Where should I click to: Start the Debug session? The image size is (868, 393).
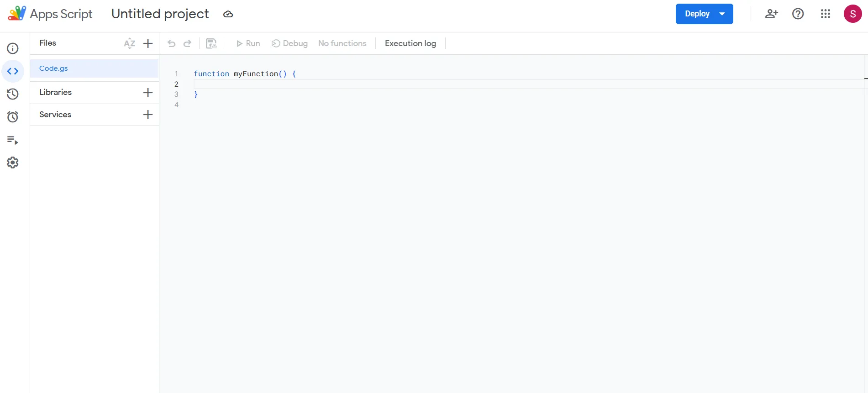tap(289, 43)
